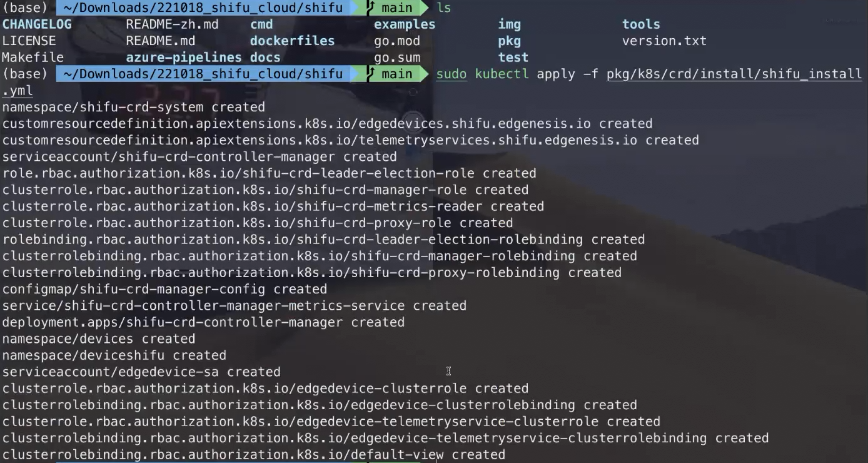Click the namespace/shifu-crd-system created line
Viewport: 868px width, 463px height.
[133, 107]
